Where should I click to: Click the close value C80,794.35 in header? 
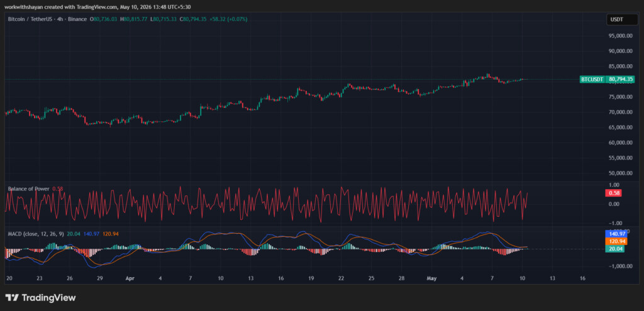click(x=193, y=19)
